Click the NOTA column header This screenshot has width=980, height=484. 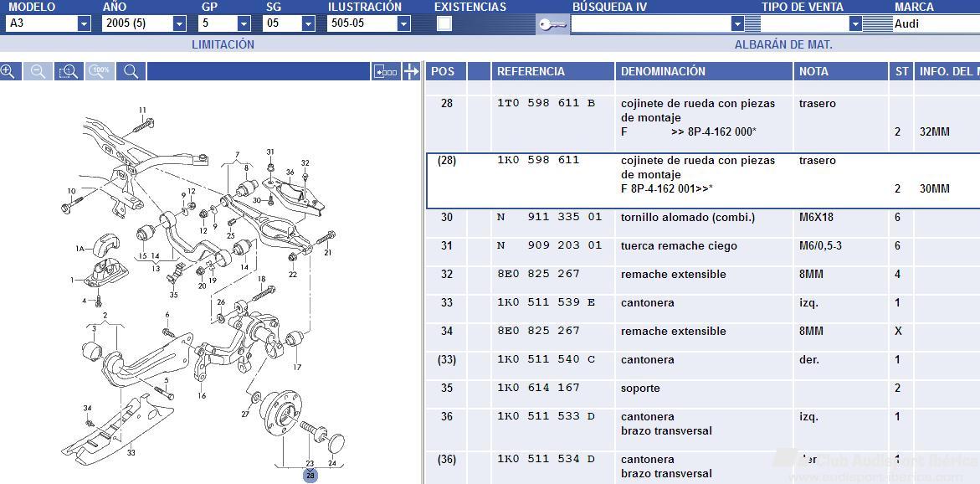point(840,71)
